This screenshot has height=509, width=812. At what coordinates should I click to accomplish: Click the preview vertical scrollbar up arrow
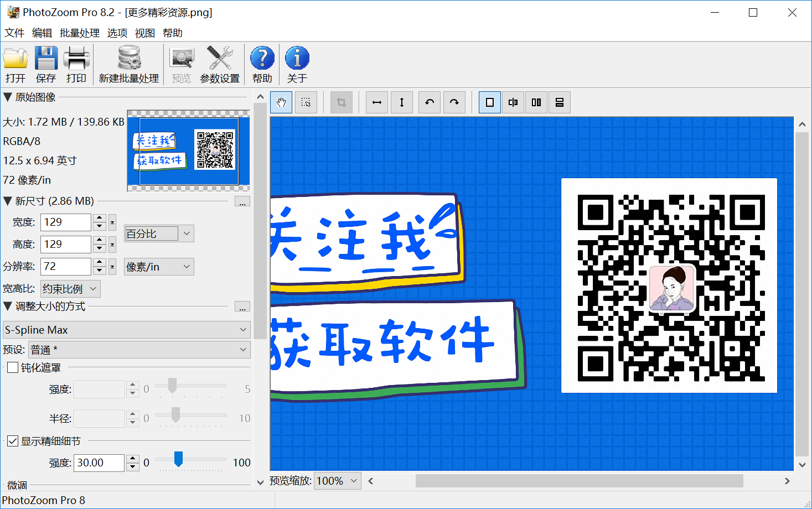pyautogui.click(x=802, y=124)
